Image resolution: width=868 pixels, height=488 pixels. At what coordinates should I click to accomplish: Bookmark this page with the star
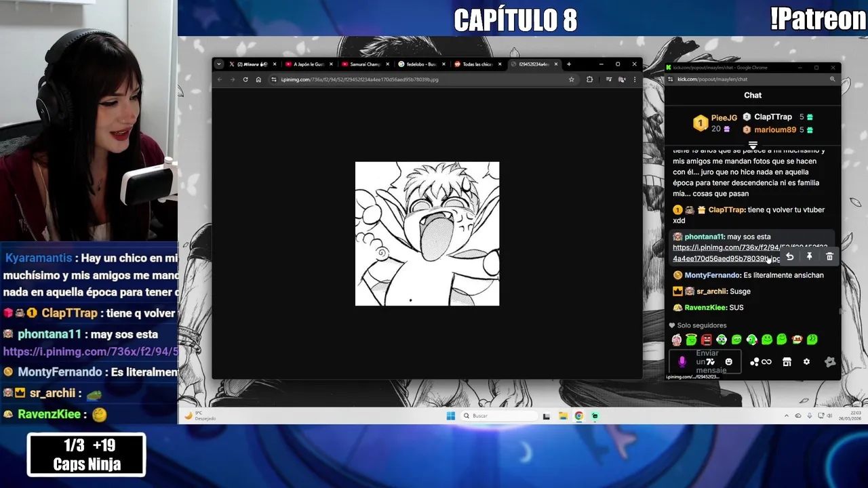[572, 79]
